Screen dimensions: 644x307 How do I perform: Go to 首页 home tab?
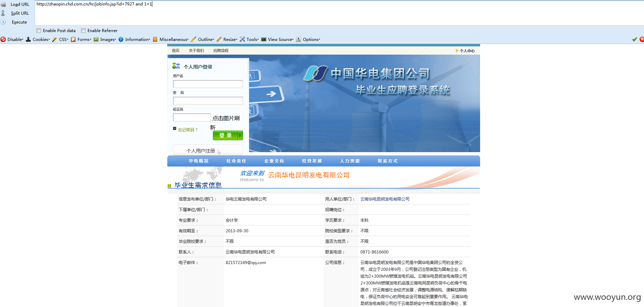pos(175,50)
